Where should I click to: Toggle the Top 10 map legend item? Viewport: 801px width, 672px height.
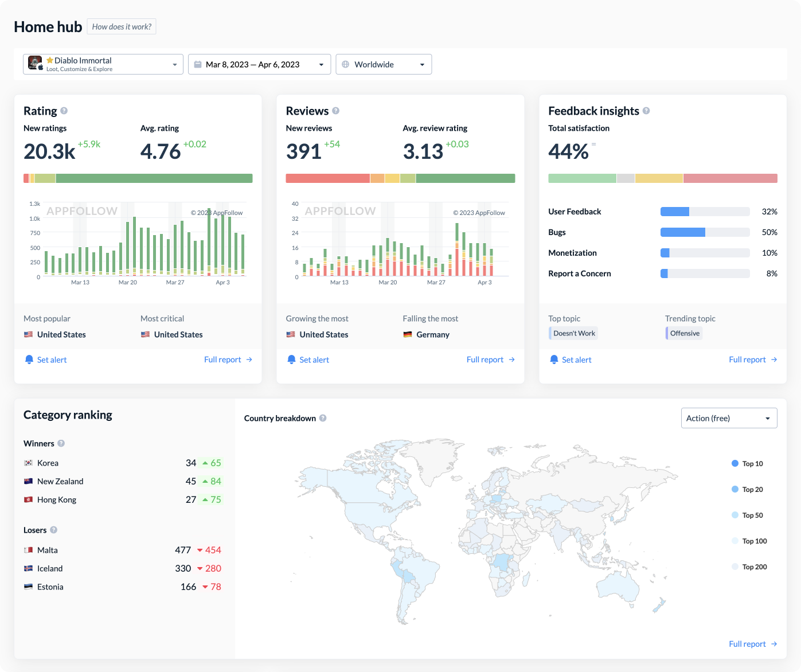point(747,463)
